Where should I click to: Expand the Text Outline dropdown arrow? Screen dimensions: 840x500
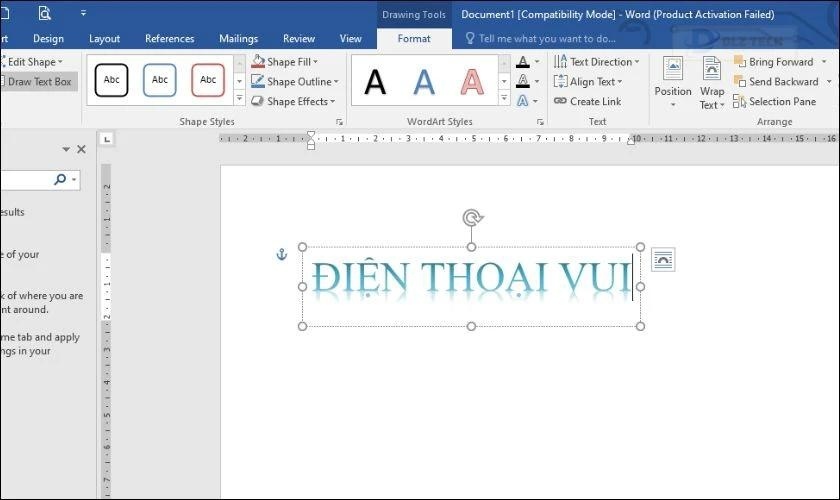537,81
